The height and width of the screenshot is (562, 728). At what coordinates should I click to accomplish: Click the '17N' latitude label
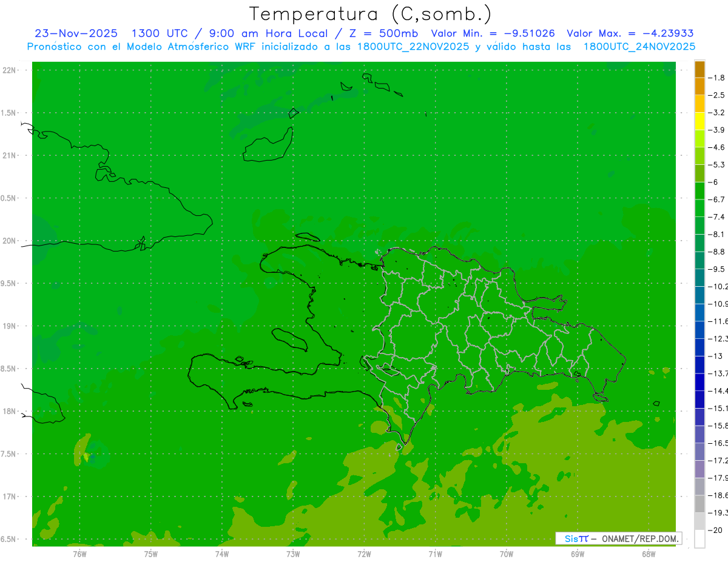click(9, 497)
